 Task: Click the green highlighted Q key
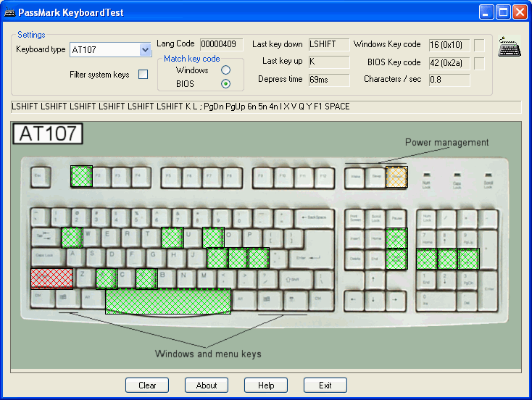(x=72, y=238)
